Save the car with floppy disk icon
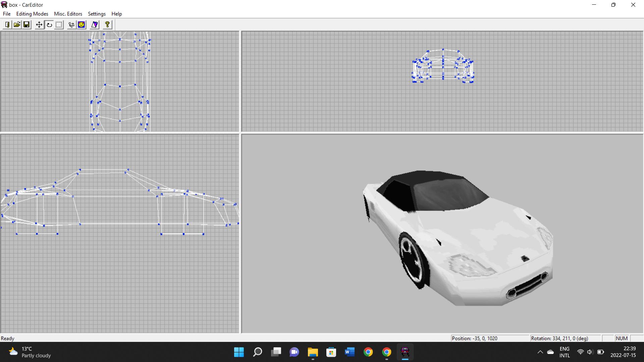The width and height of the screenshot is (644, 362). pyautogui.click(x=26, y=25)
